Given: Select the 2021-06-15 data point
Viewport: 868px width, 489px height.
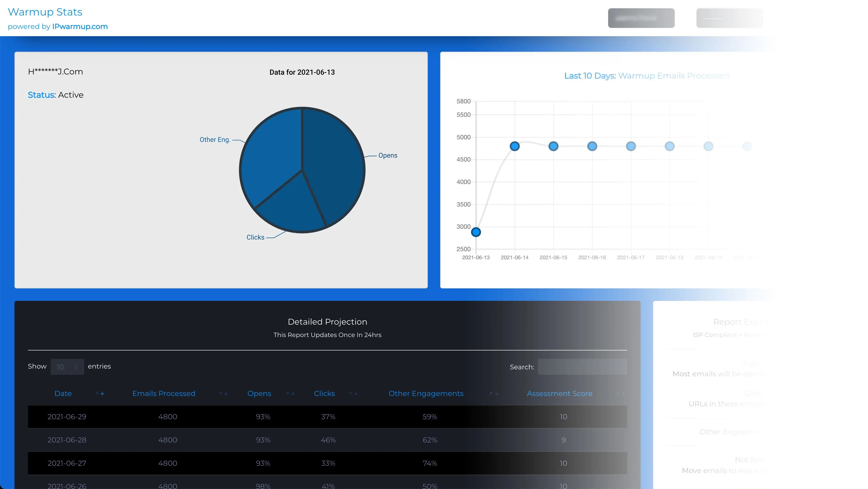Looking at the screenshot, I should point(553,146).
